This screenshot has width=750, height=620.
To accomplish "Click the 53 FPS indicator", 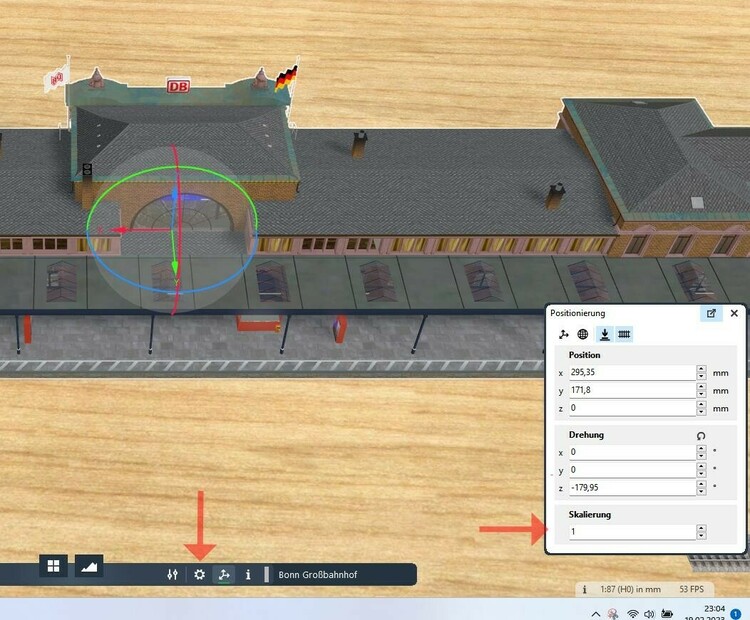I will (692, 589).
